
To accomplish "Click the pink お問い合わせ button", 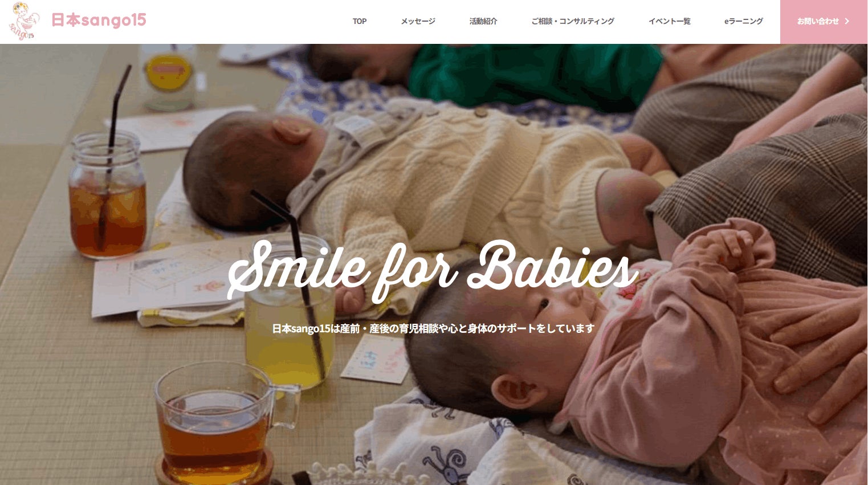I will pos(824,22).
